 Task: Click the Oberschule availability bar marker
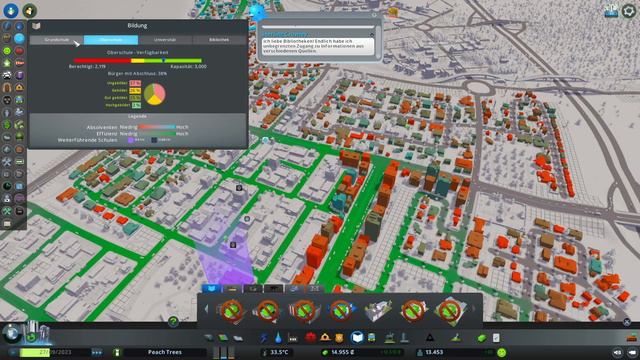point(164,60)
